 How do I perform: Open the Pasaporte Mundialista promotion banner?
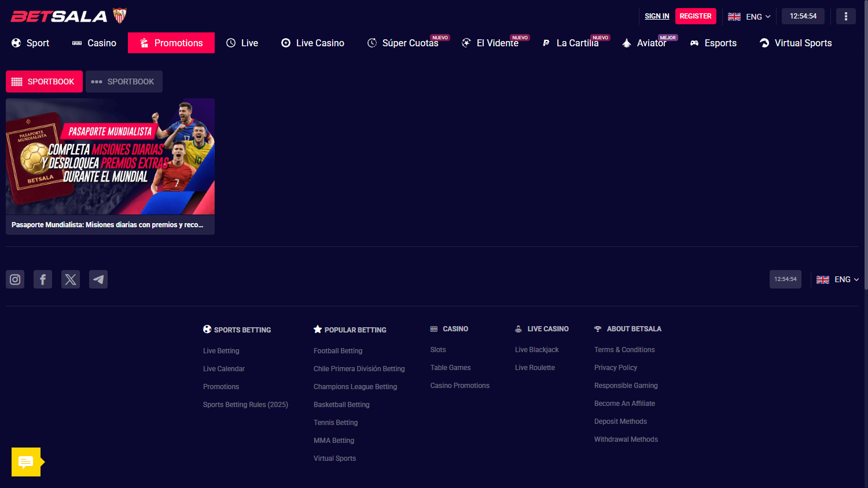pos(110,167)
